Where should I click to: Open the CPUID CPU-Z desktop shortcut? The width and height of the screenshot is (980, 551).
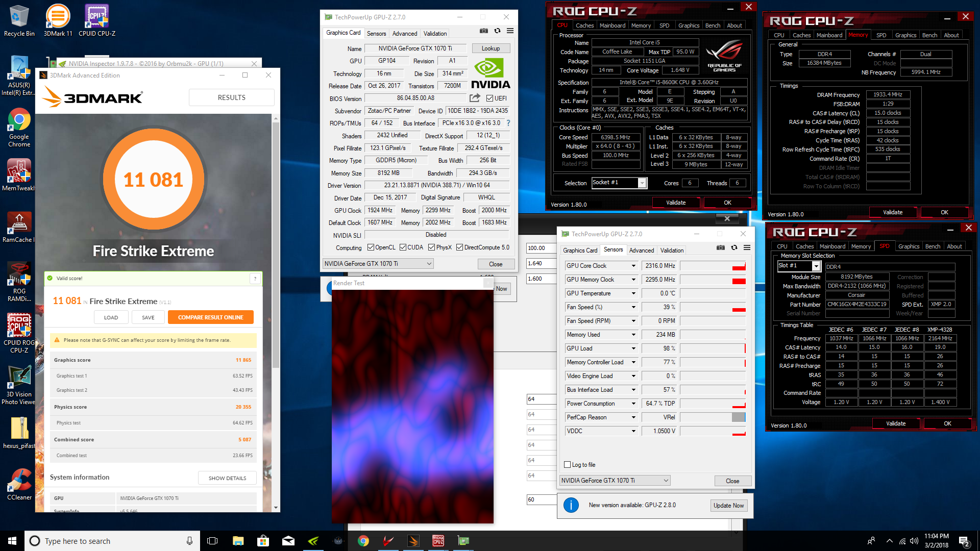97,20
